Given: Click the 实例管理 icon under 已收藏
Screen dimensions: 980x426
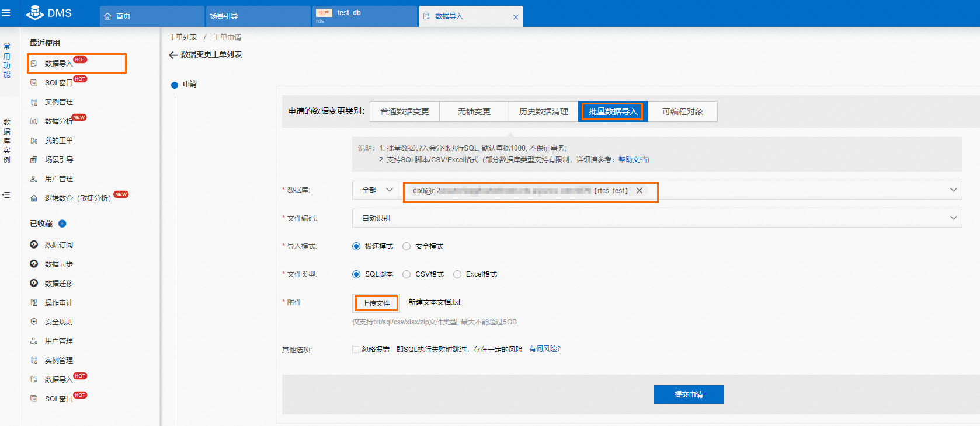Looking at the screenshot, I should tap(34, 360).
